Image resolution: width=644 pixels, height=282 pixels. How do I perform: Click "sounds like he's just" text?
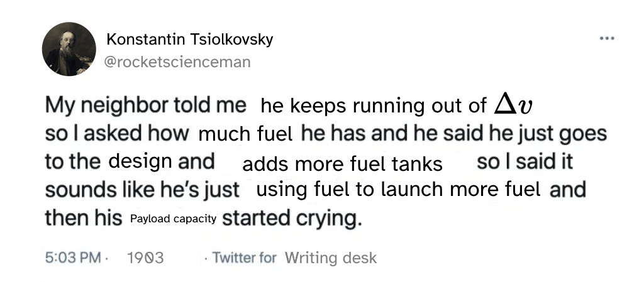click(x=142, y=190)
